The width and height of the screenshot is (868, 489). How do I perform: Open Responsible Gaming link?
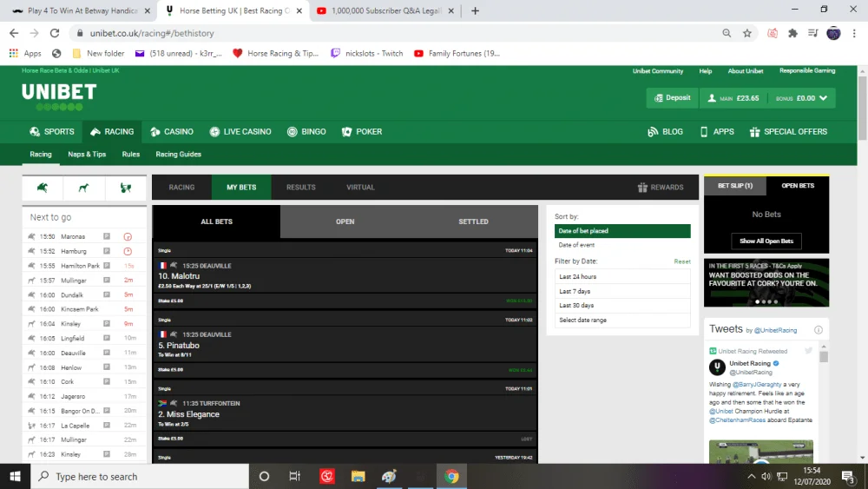coord(807,71)
